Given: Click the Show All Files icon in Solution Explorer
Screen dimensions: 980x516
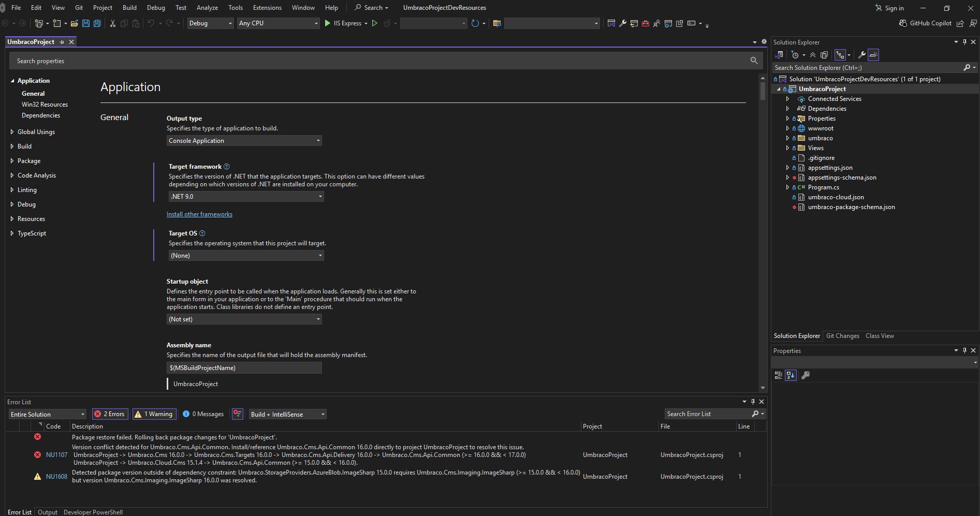Looking at the screenshot, I should pyautogui.click(x=824, y=55).
